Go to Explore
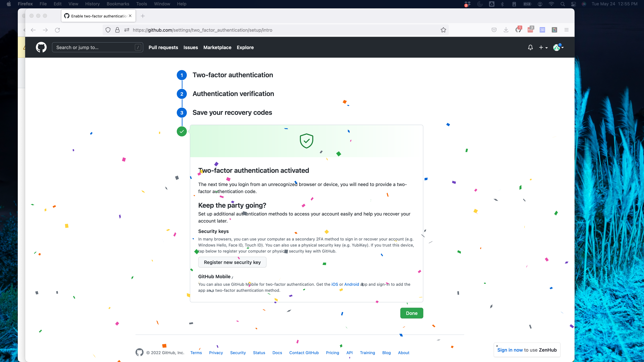The height and width of the screenshot is (362, 644). pyautogui.click(x=245, y=47)
